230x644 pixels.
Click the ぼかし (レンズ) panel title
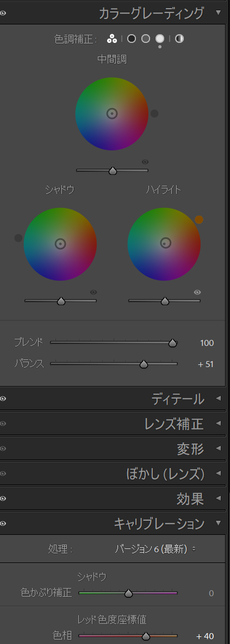click(165, 474)
